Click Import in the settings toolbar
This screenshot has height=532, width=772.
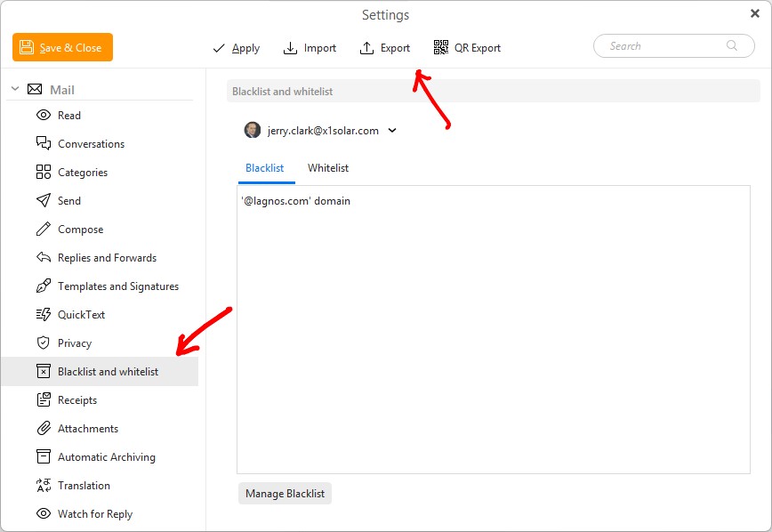tap(310, 48)
